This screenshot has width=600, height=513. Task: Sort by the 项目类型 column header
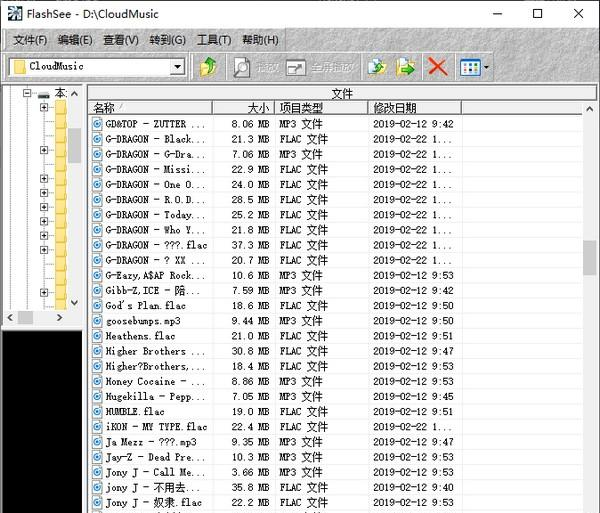321,108
